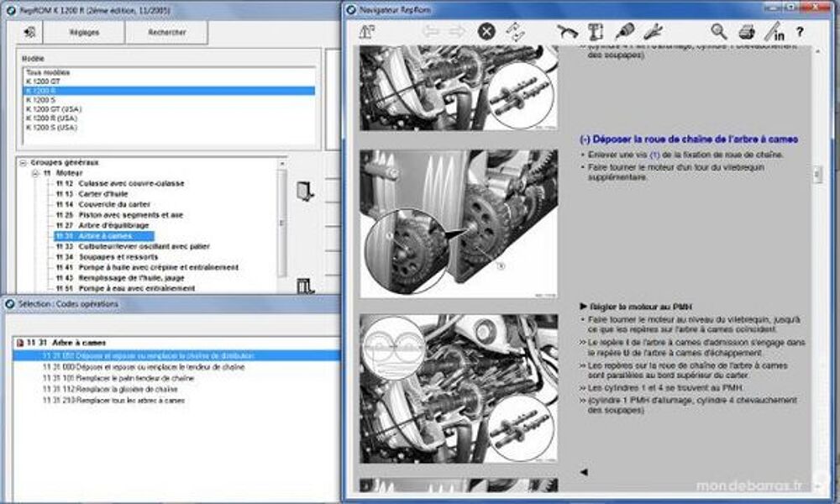Print the document with the printer icon
Image resolution: width=840 pixels, height=504 pixels.
tap(746, 32)
